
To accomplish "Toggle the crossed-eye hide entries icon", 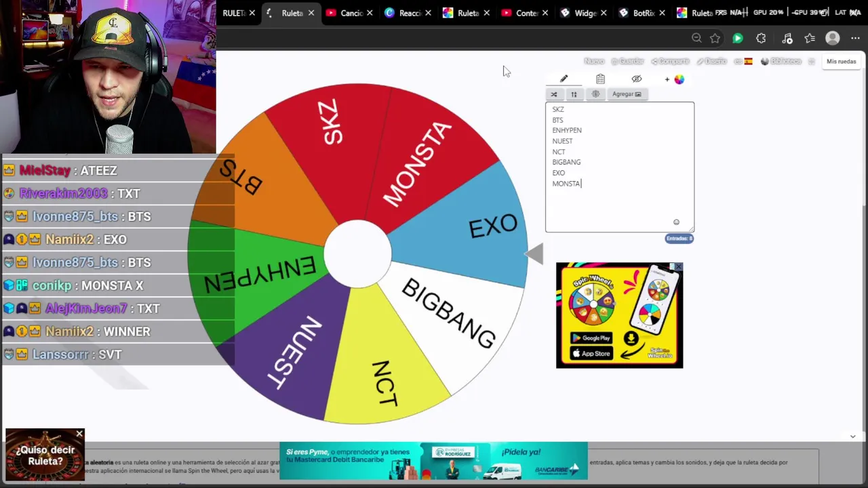I will pos(636,79).
